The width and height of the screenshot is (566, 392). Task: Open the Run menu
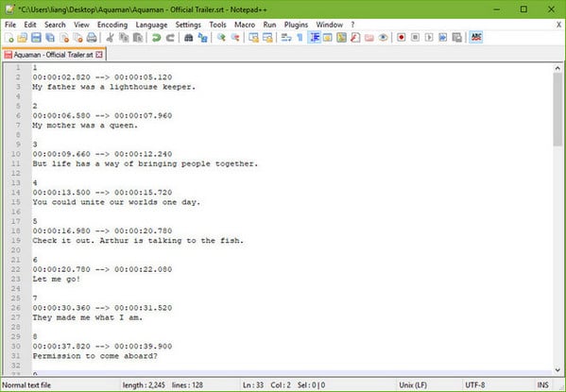(269, 25)
